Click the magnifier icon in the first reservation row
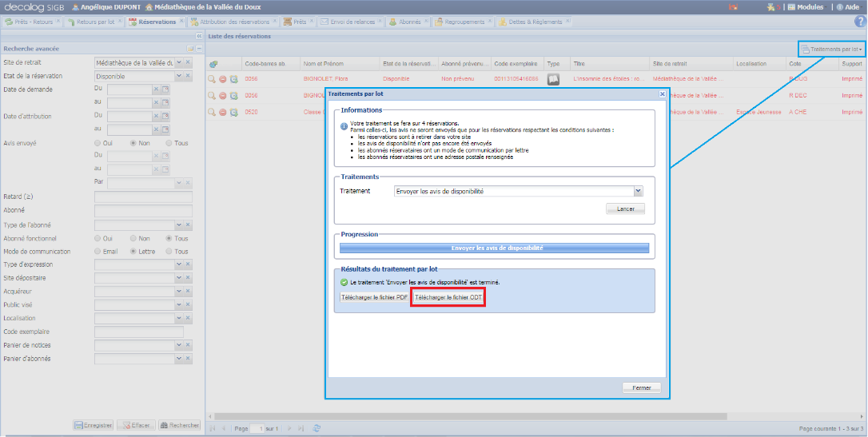This screenshot has width=868, height=437. point(212,79)
